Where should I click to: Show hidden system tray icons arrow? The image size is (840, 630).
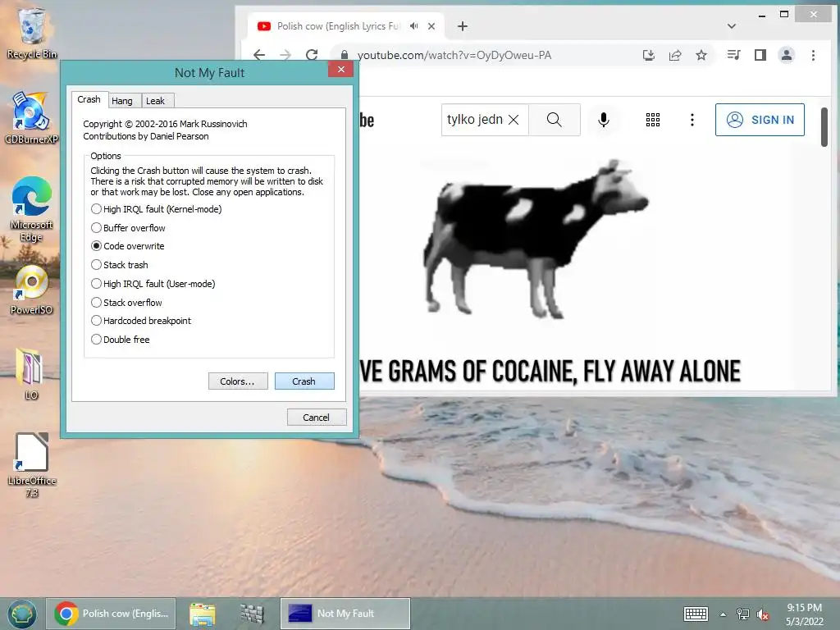click(723, 614)
